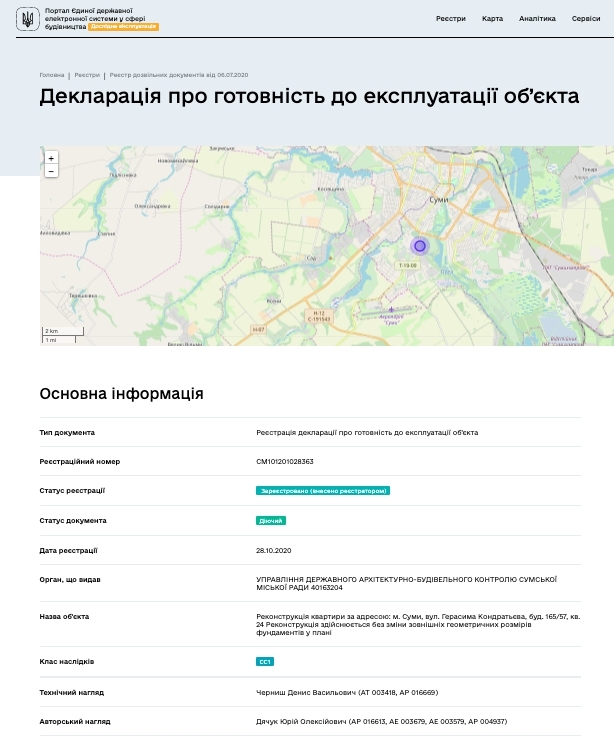Click the Суми city label on map
Viewport: 614px width, 743px height.
pyautogui.click(x=438, y=200)
